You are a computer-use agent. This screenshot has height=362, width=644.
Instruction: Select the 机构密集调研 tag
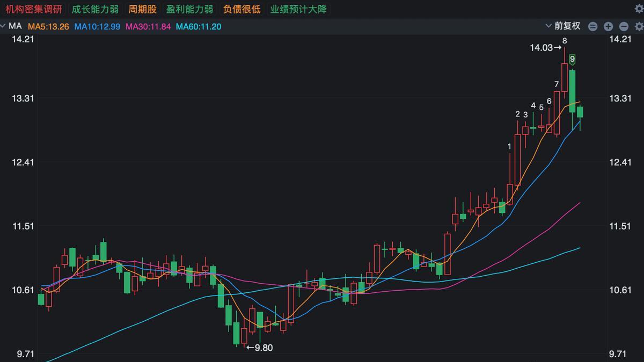[x=34, y=9]
